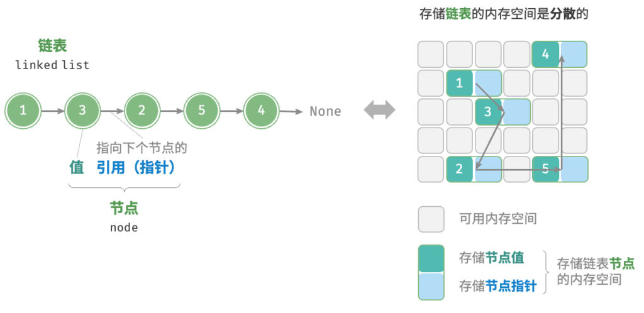Click the arrow between nodes 1 and 3
This screenshot has width=644, height=313.
click(x=53, y=111)
